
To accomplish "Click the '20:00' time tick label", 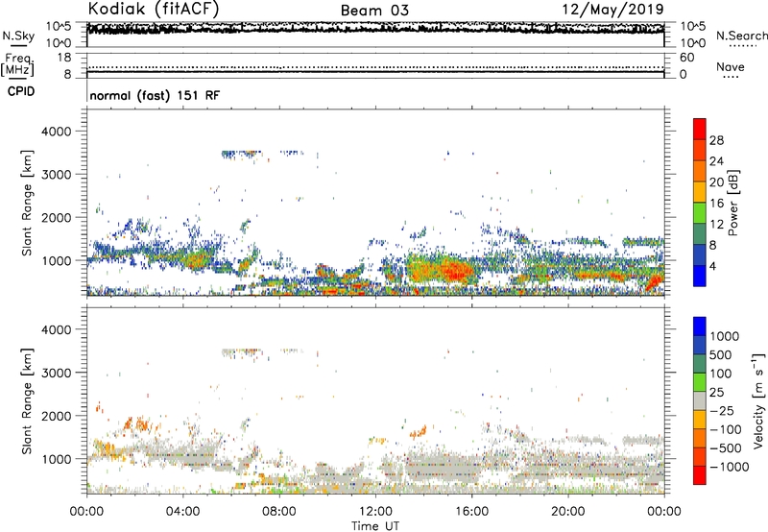I will tap(567, 512).
